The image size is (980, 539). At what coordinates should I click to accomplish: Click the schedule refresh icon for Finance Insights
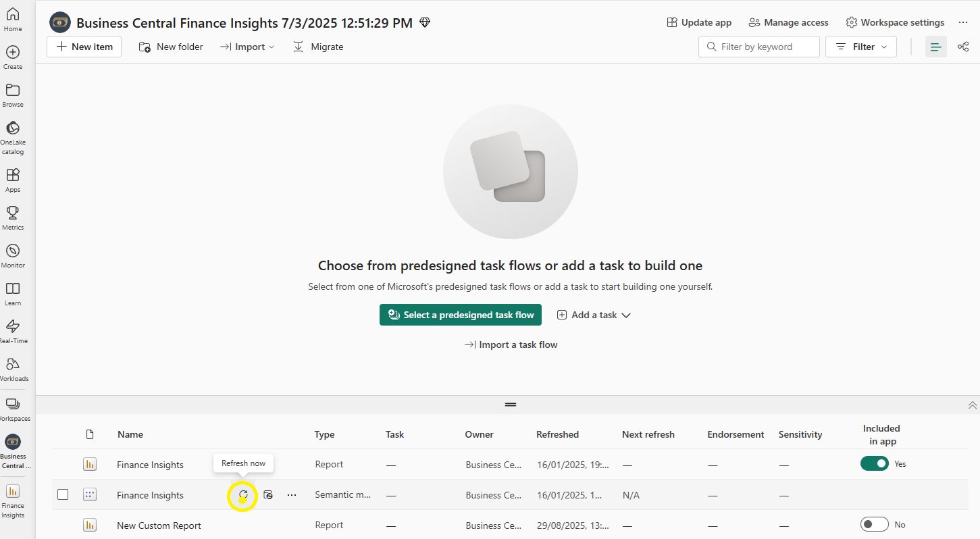(268, 495)
